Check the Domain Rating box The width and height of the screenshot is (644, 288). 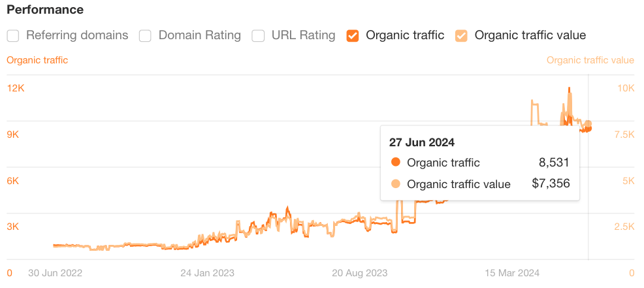point(145,35)
